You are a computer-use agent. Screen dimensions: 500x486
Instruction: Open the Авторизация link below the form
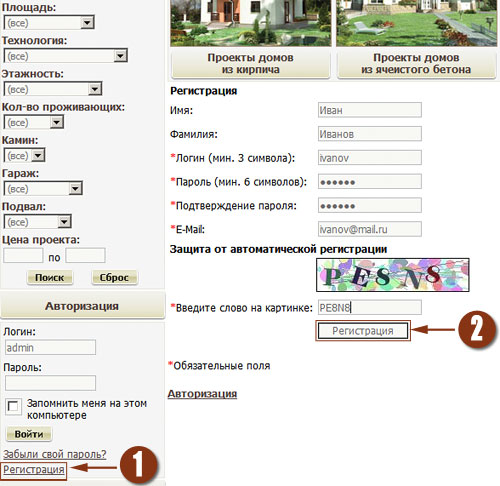(202, 394)
